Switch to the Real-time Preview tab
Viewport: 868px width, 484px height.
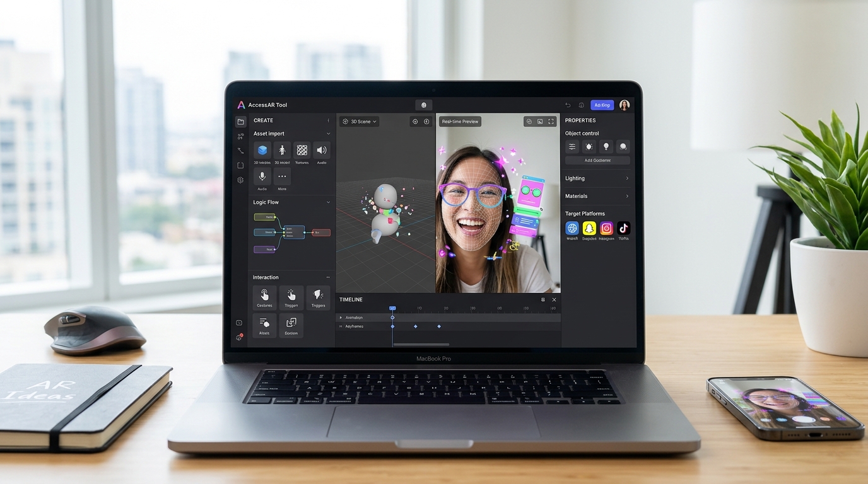460,122
